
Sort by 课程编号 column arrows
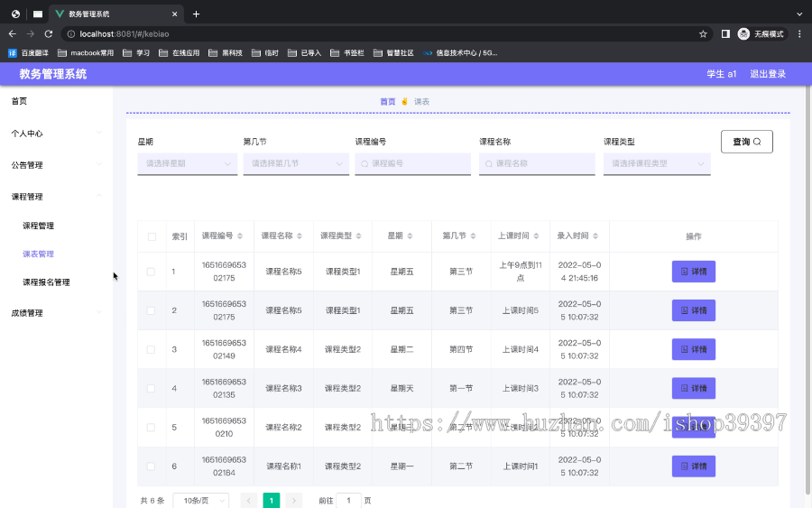pos(240,236)
